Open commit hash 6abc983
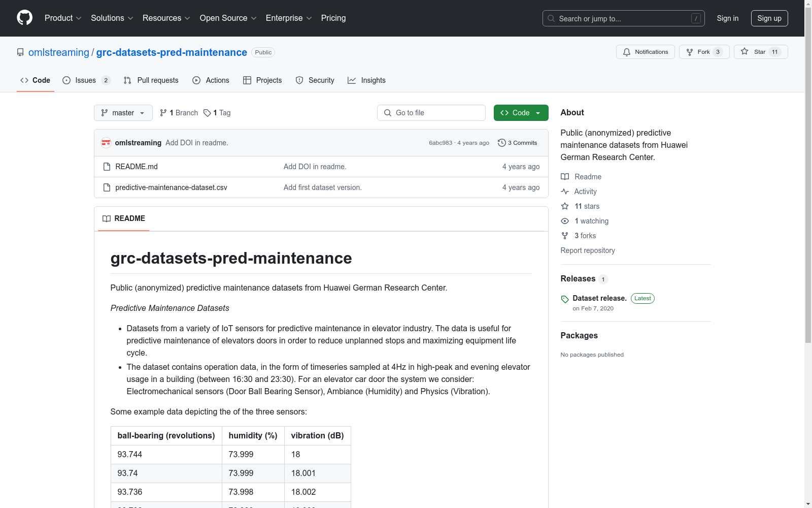This screenshot has height=508, width=812. pos(441,143)
